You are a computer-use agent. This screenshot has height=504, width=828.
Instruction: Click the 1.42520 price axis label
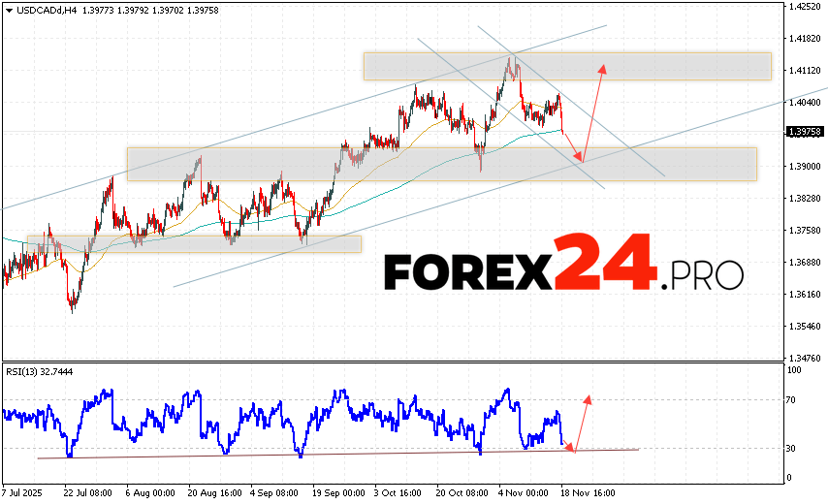807,7
